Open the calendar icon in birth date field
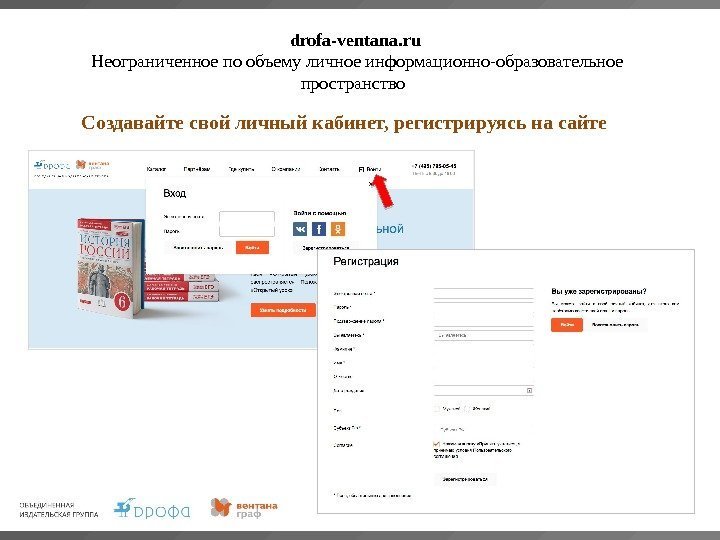 coord(529,390)
